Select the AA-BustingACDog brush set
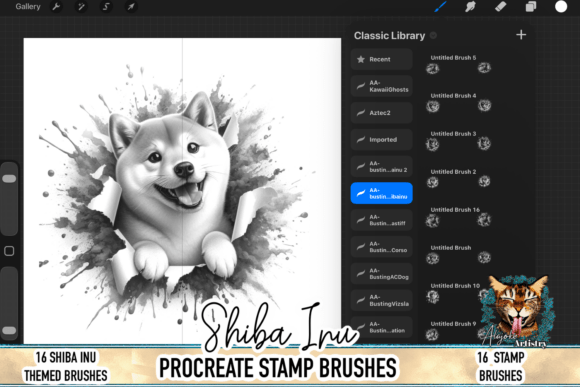580x387 pixels. click(x=381, y=273)
